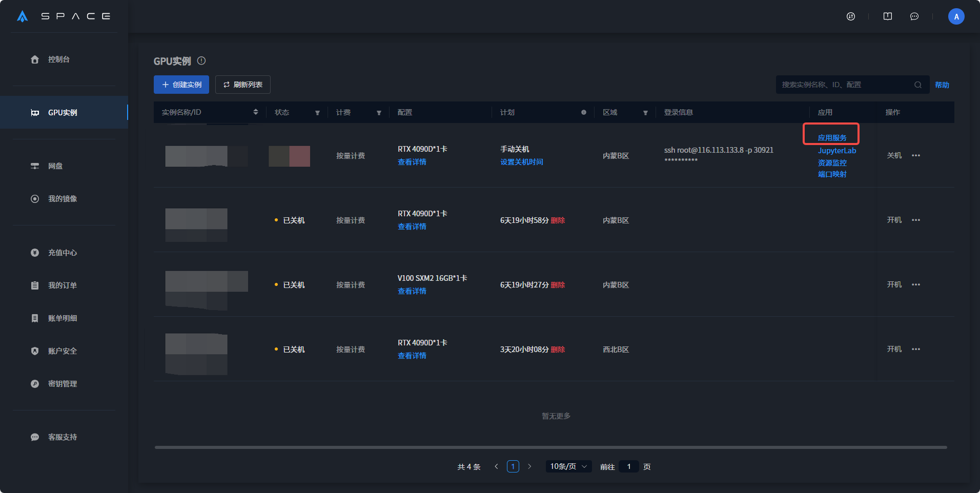This screenshot has width=980, height=493.
Task: Click the SPACE logo
Action: (64, 16)
